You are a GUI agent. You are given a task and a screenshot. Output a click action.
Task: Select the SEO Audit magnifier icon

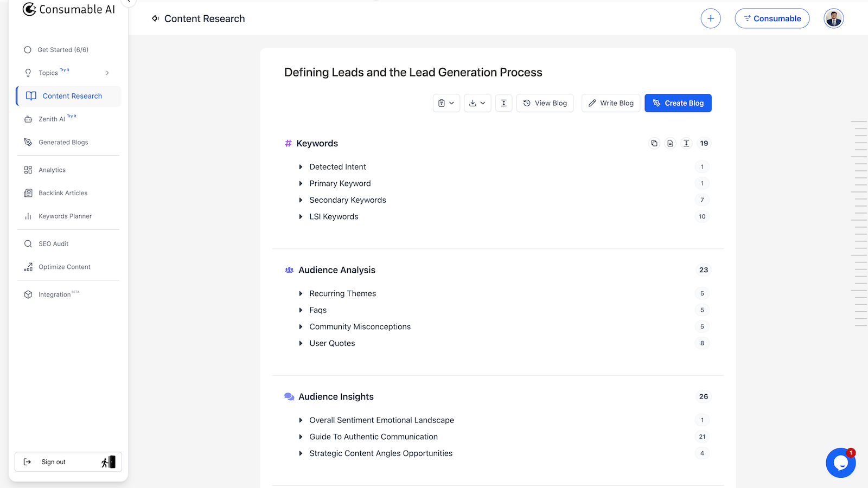click(x=28, y=243)
